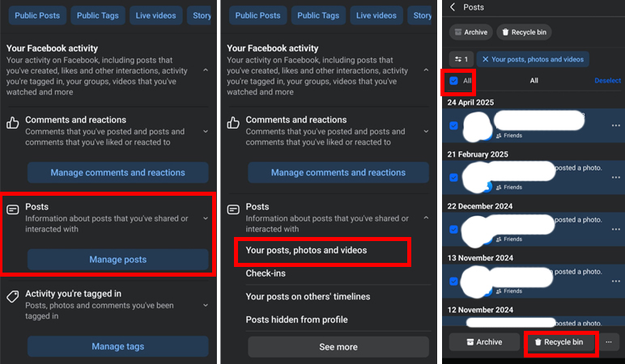Image resolution: width=625 pixels, height=364 pixels.
Task: Click the profile picture of the 21 February 2025 post
Action: click(477, 178)
